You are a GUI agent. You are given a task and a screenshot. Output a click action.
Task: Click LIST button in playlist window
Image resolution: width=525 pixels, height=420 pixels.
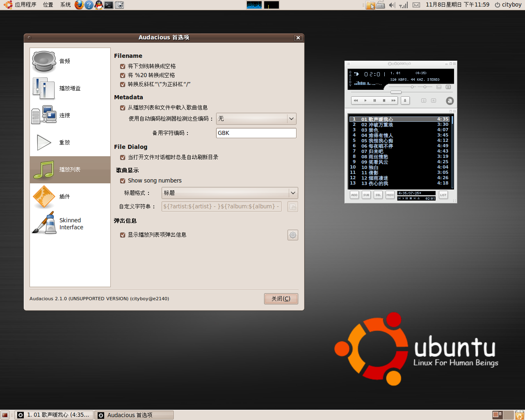tap(443, 195)
